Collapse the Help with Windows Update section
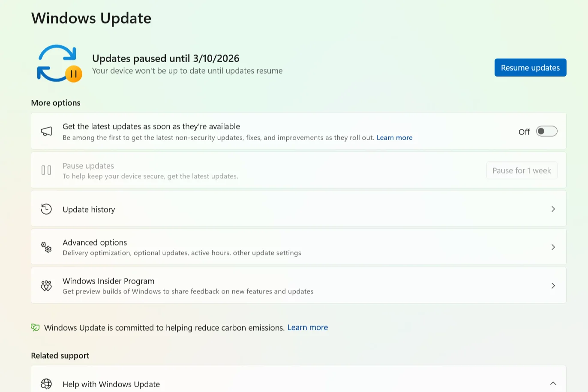Screen dimensions: 588x392 (553, 383)
